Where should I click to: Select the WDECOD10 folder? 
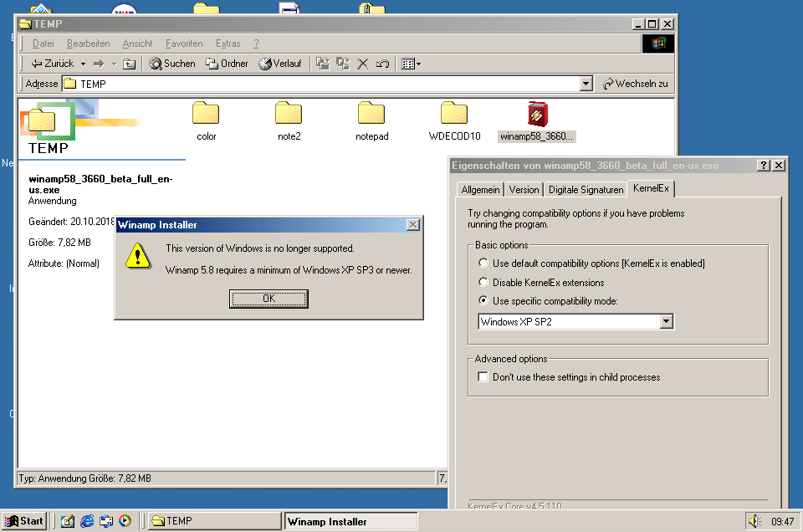(x=454, y=121)
